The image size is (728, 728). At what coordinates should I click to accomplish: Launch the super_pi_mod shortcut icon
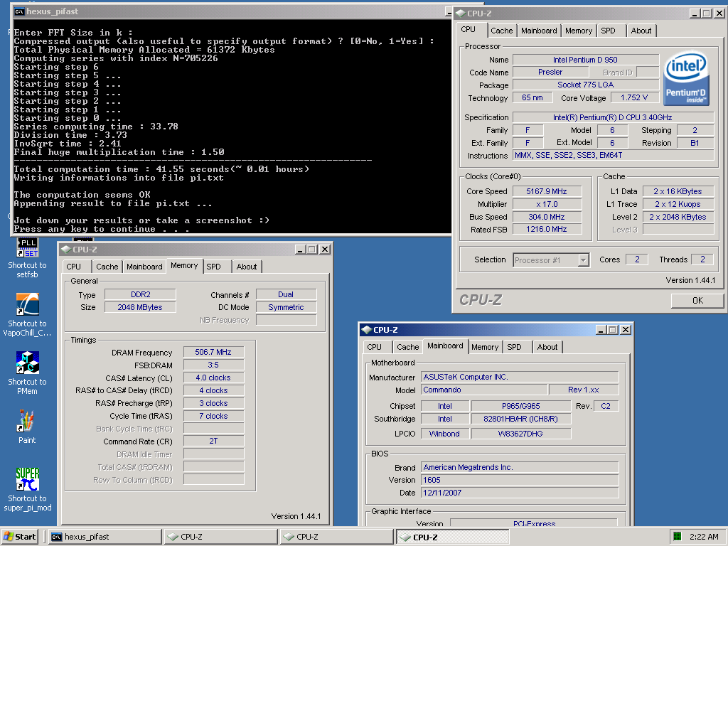[28, 479]
